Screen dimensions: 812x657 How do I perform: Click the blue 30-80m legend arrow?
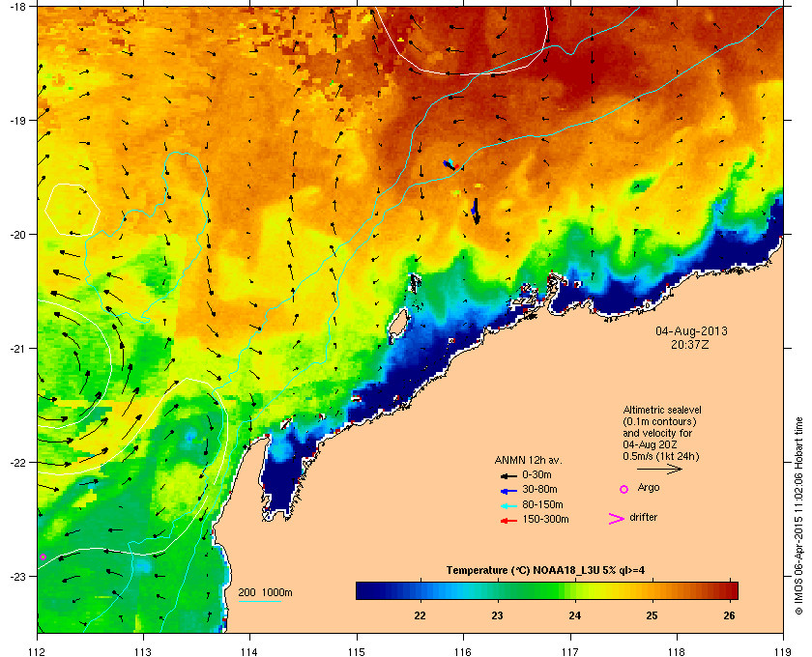pyautogui.click(x=508, y=490)
